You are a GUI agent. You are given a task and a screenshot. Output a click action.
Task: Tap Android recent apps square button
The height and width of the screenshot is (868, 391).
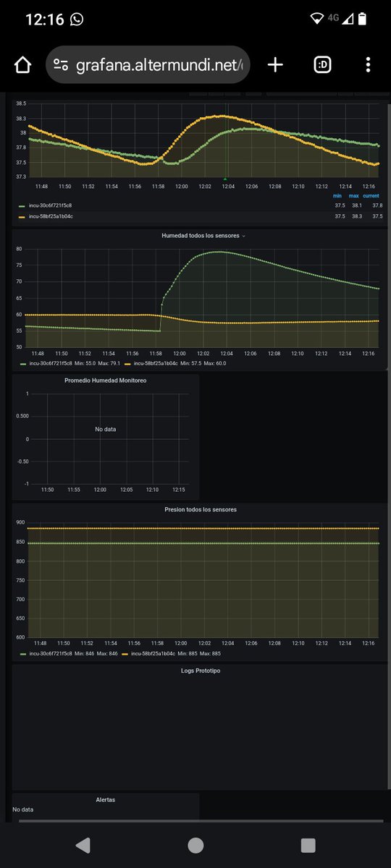[308, 845]
